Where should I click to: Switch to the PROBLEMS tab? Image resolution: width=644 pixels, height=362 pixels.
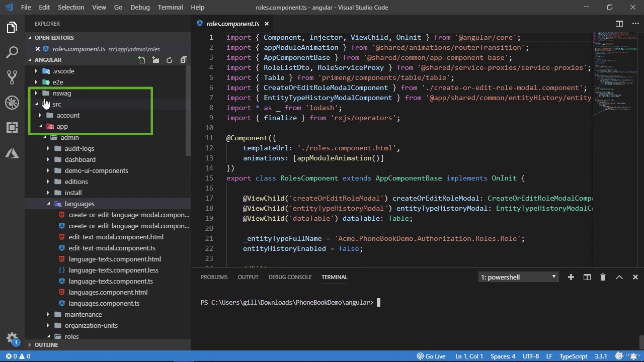coord(214,277)
